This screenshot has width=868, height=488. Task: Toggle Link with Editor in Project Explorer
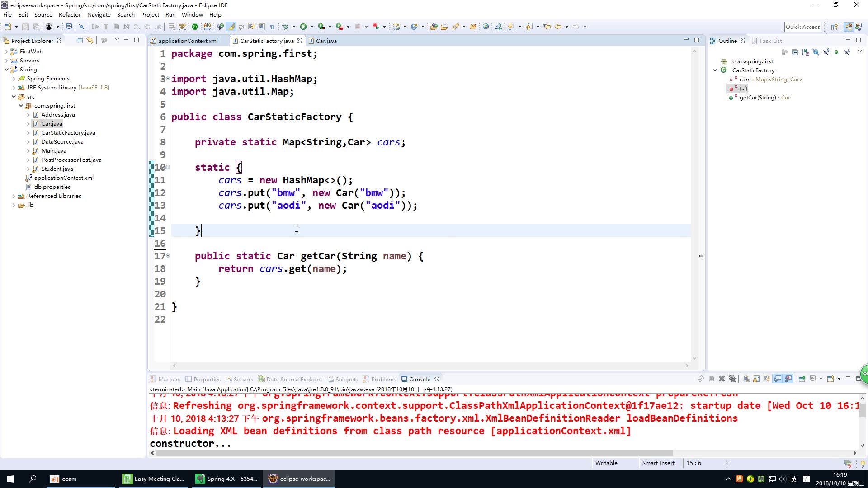click(90, 41)
